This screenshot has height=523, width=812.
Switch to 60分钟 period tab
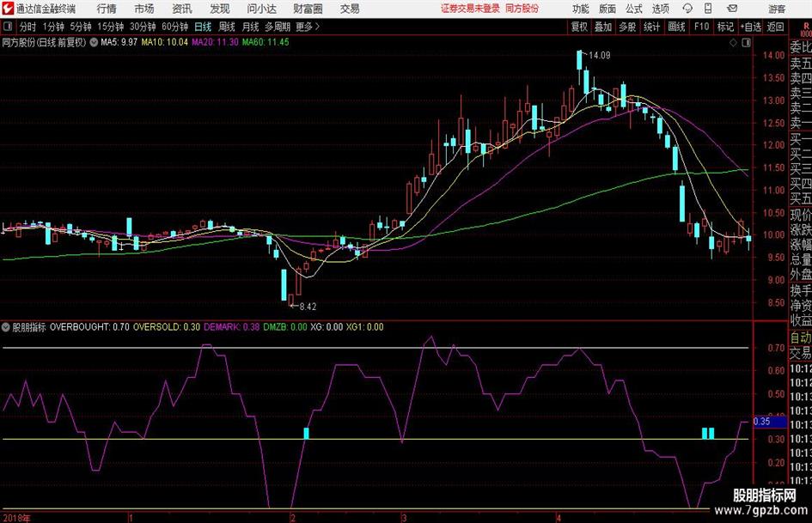(175, 27)
